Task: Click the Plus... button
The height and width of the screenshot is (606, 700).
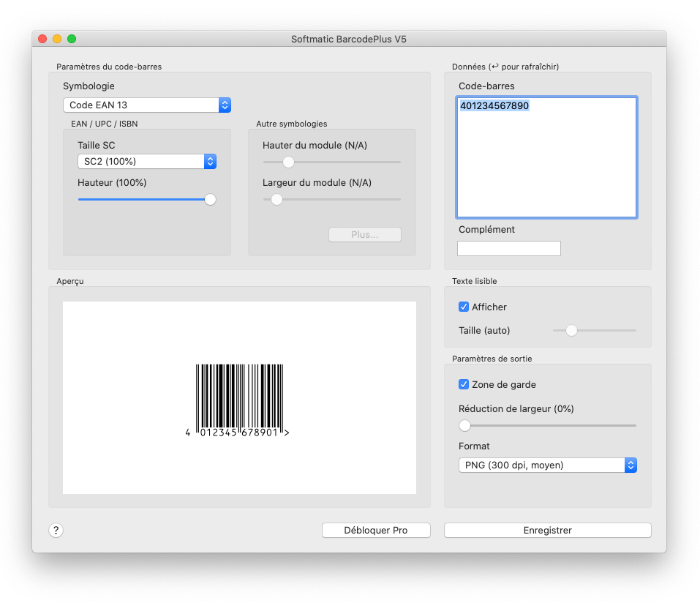Action: click(x=364, y=235)
